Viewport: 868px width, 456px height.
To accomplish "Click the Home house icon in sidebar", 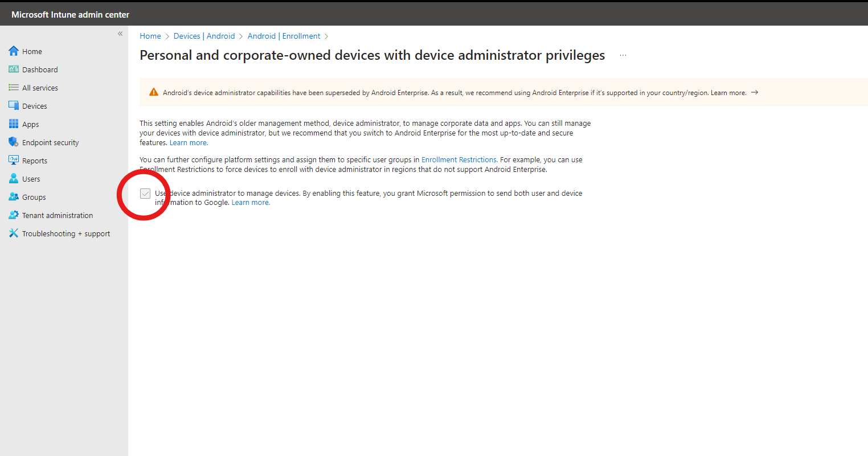I will pos(14,51).
